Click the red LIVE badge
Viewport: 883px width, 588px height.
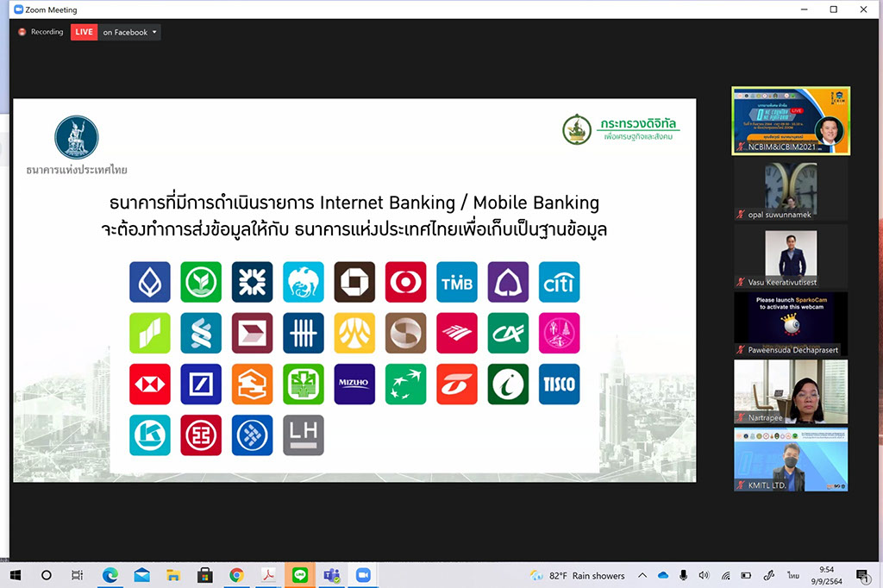pos(84,32)
